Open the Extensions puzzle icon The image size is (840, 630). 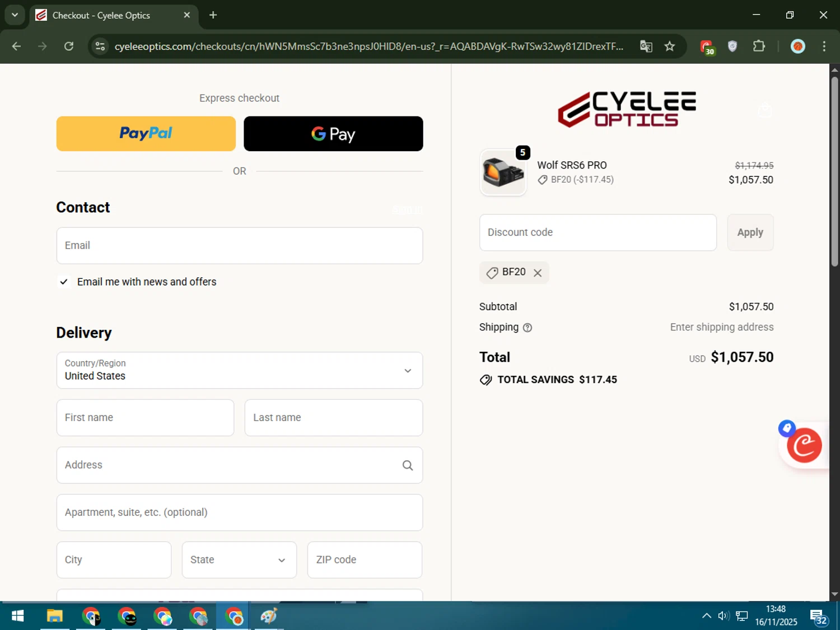pos(759,46)
